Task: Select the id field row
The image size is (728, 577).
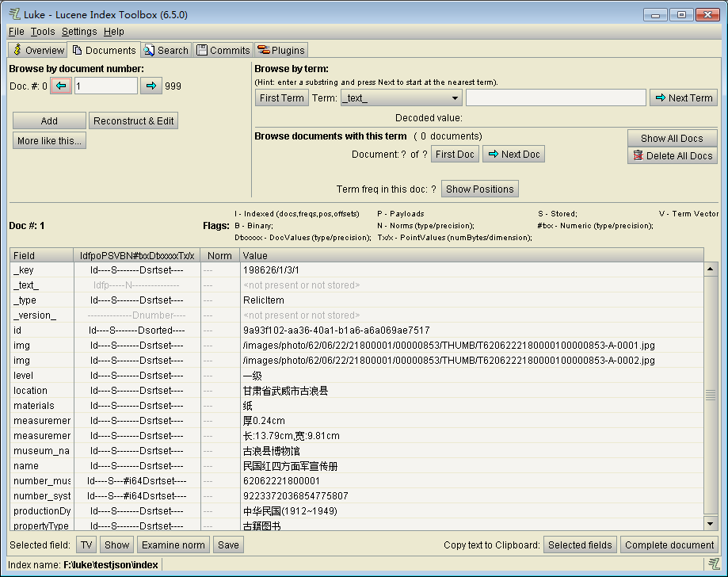Action: (x=356, y=331)
